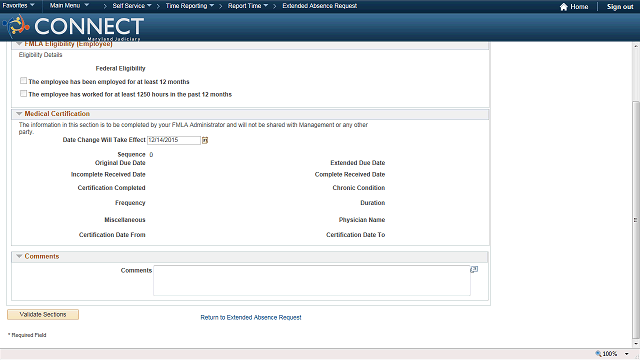640x360 pixels.
Task: Click inside the Comments text box
Action: (312, 280)
